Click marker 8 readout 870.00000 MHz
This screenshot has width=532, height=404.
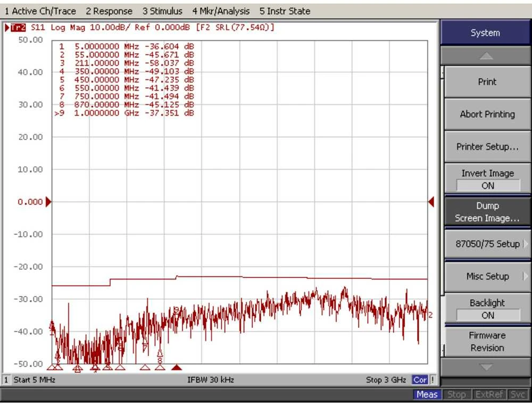[x=126, y=104]
